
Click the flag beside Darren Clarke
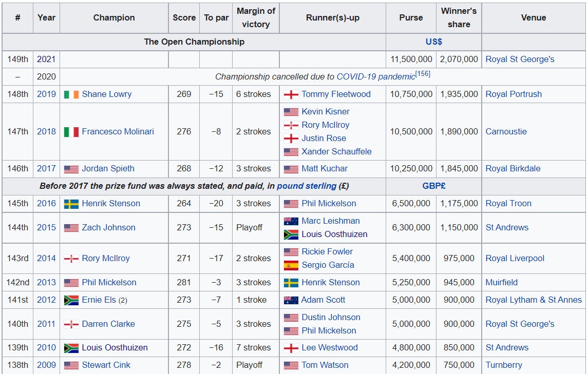71,324
